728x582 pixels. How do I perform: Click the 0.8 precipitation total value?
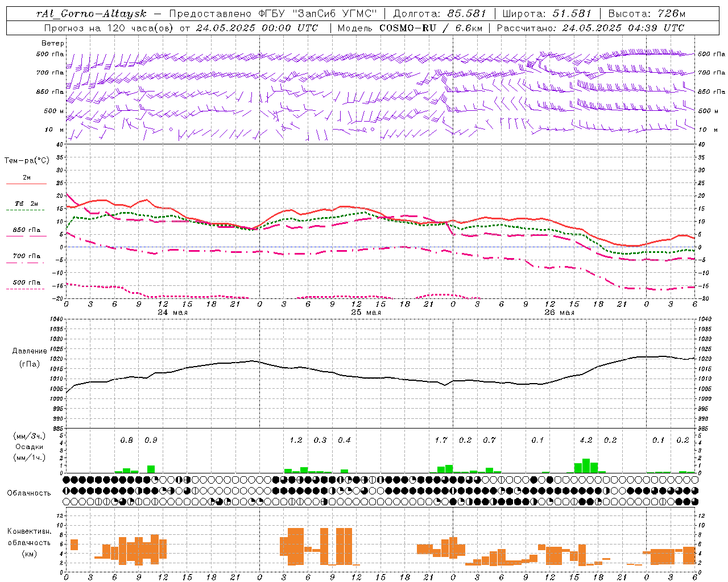(x=126, y=440)
